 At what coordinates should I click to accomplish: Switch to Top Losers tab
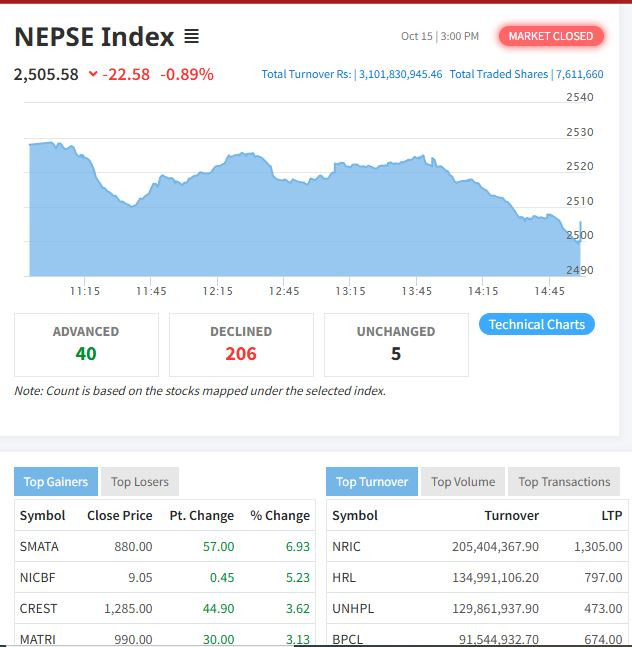[140, 482]
